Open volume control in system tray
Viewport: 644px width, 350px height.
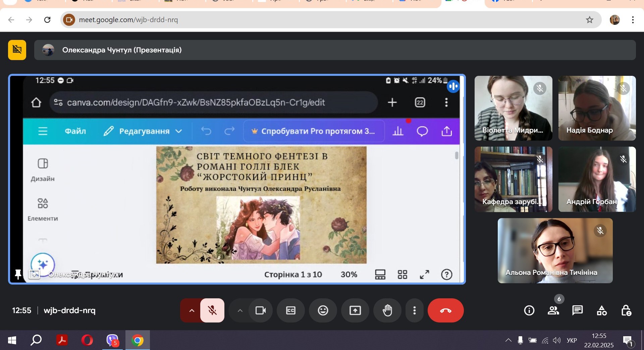point(557,340)
